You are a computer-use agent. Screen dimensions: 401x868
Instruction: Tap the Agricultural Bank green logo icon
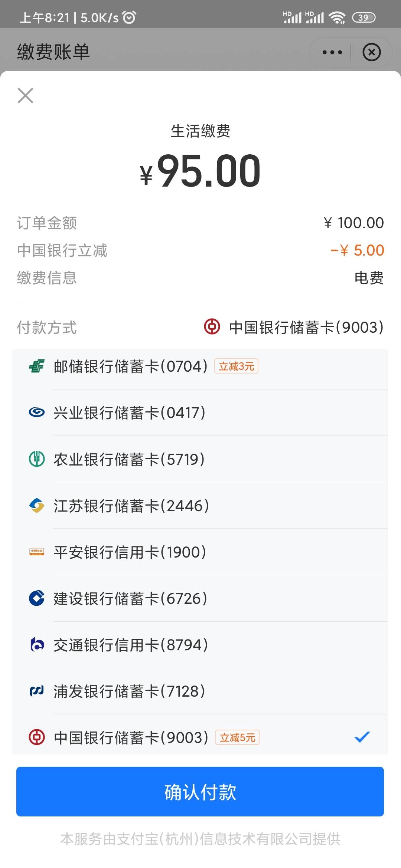point(37,459)
